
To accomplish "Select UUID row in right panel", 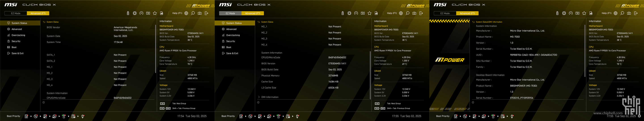I will click(528, 55).
